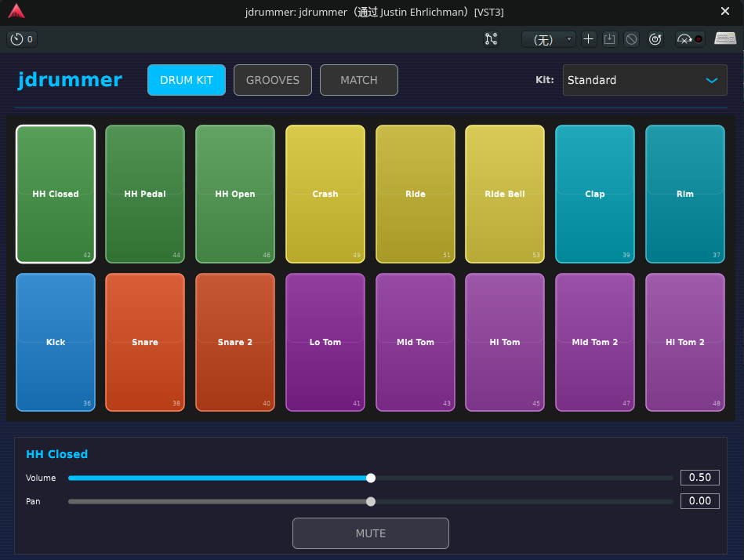Select the Mid Tom pad numbered 43

(x=416, y=342)
